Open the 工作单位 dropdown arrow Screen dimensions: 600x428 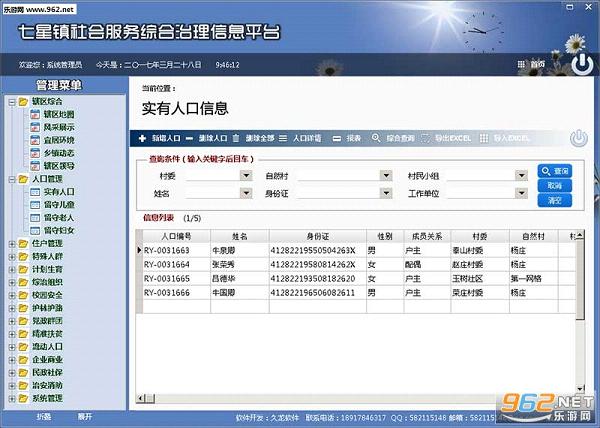click(x=521, y=193)
